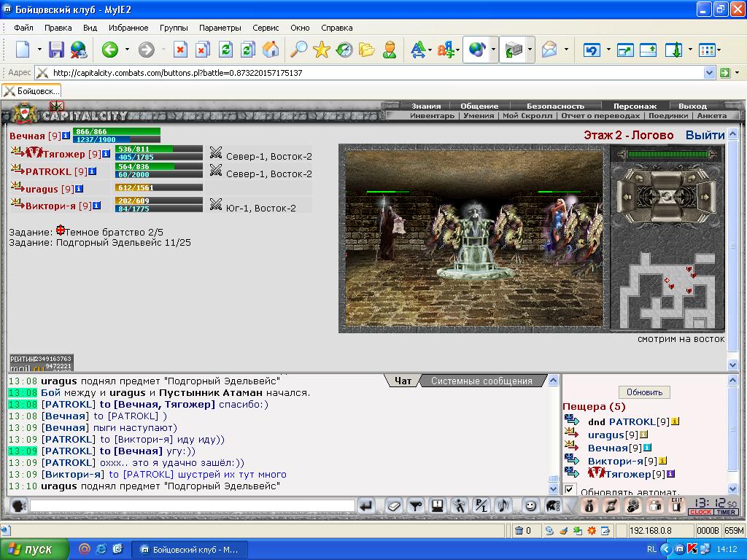Click the yellow folders toolbar icon

(367, 50)
